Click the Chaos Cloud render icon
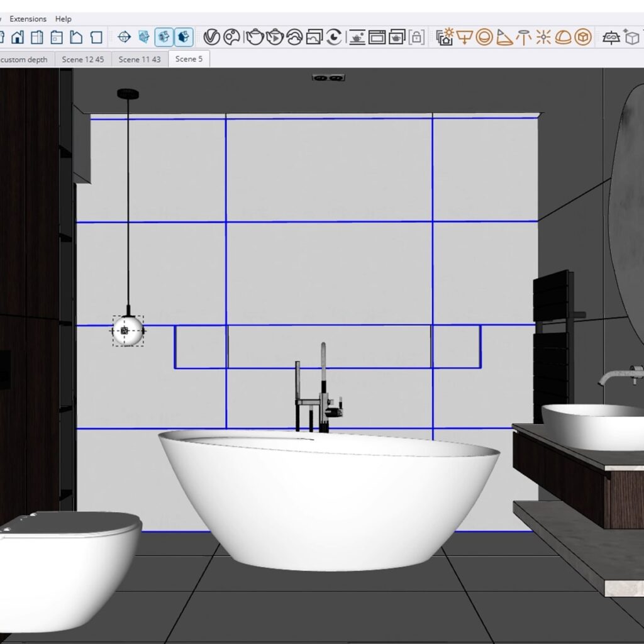 tap(294, 38)
